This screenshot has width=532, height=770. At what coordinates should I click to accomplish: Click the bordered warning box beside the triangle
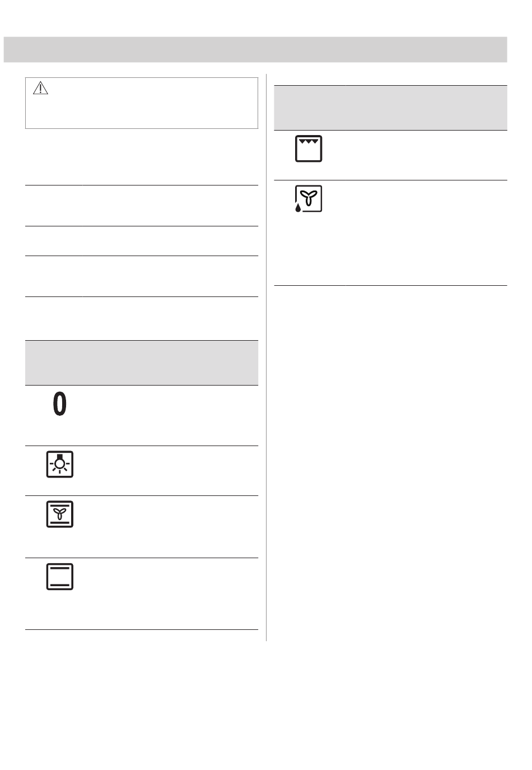point(142,103)
